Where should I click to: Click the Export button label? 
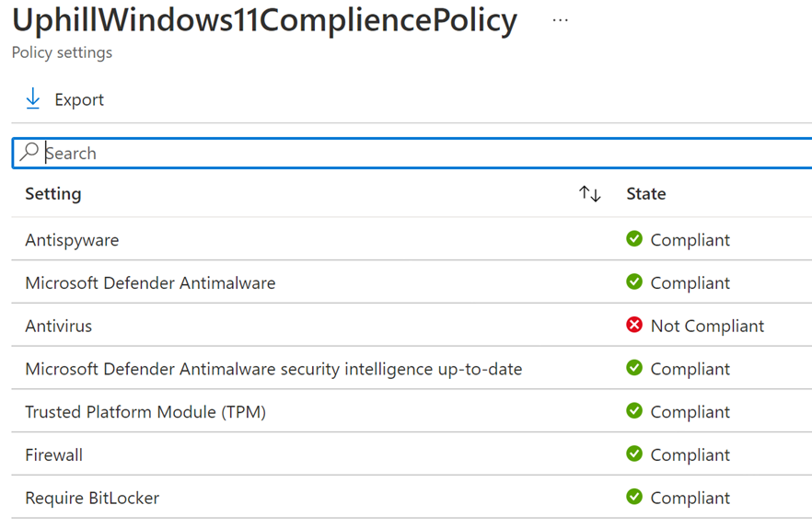pos(79,100)
